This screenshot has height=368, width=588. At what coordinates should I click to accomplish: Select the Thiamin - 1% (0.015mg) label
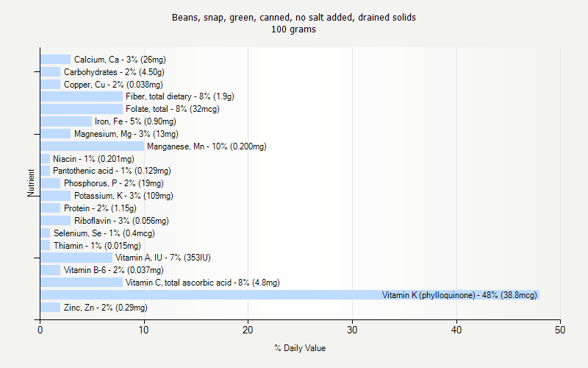[x=97, y=246]
